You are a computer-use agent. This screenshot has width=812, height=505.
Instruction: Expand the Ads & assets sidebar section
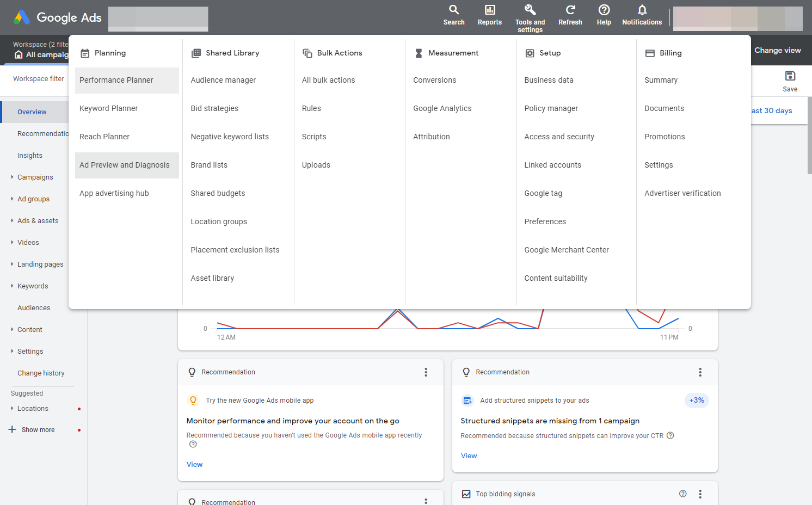coord(12,220)
